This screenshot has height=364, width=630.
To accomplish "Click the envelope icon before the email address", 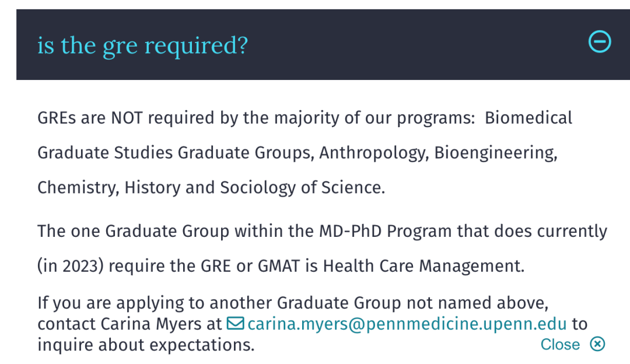I will (235, 324).
